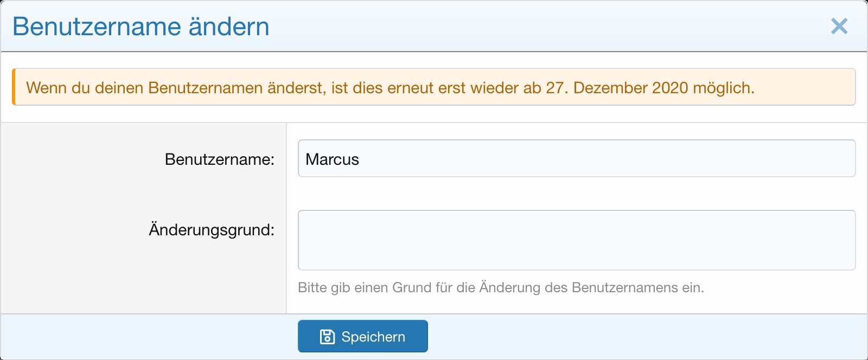The width and height of the screenshot is (868, 360).
Task: Click the word "möglich" in the notice
Action: click(722, 88)
